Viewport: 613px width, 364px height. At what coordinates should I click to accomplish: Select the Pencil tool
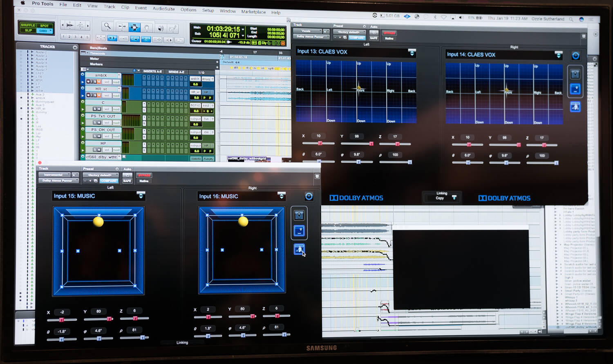click(173, 29)
